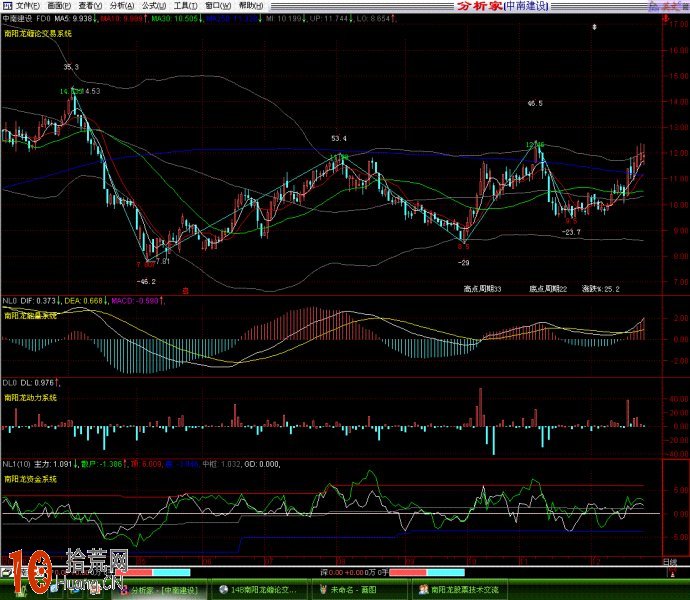The height and width of the screenshot is (600, 690).
Task: Open the 画面(E) menu
Action: click(61, 6)
